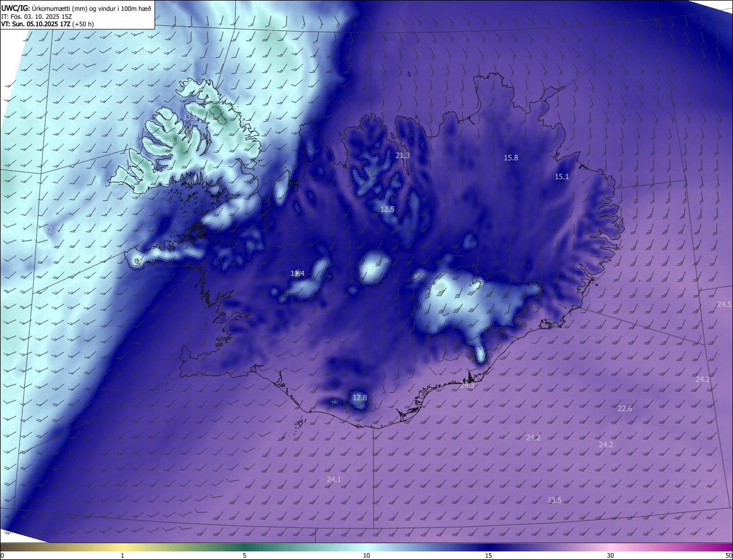Click the 13.0 value in the Westfjords

(x=190, y=117)
